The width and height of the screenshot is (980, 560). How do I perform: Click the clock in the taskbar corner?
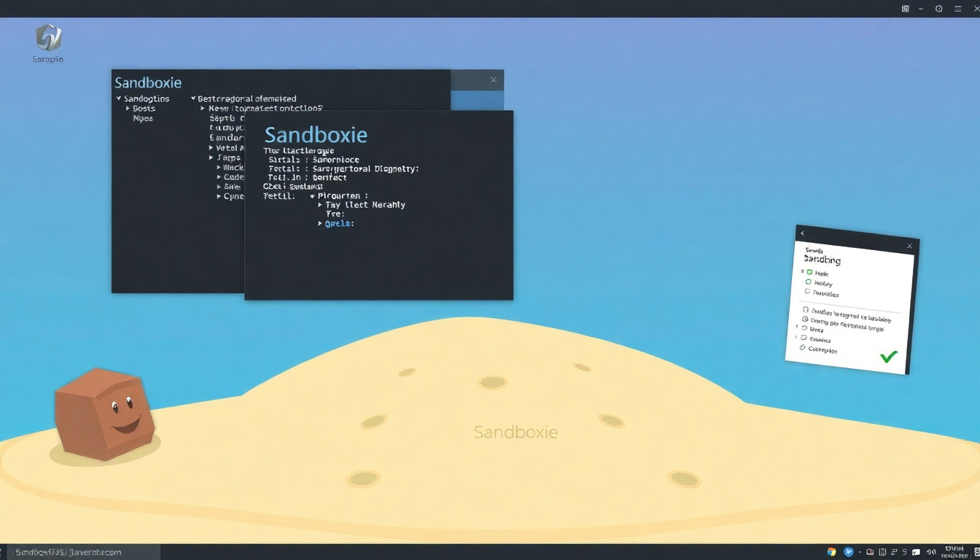click(953, 551)
